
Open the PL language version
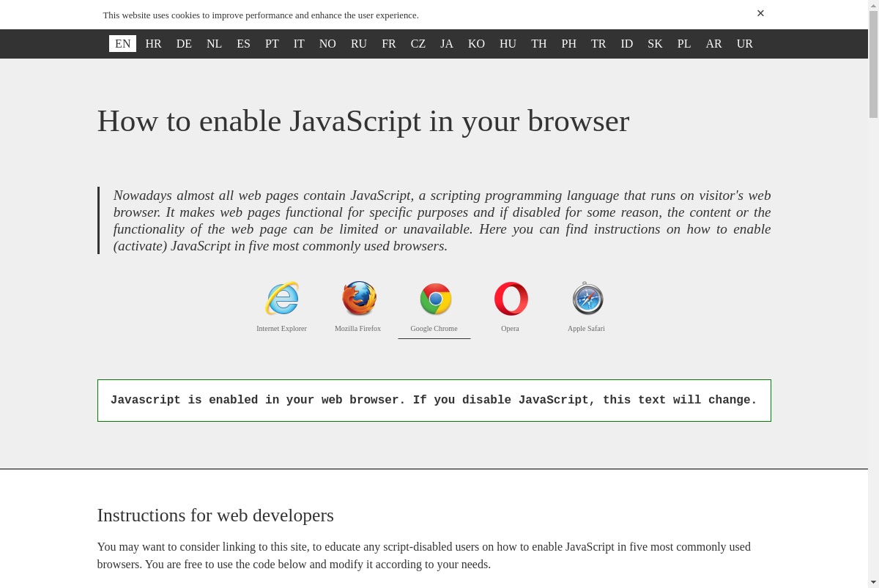(684, 44)
